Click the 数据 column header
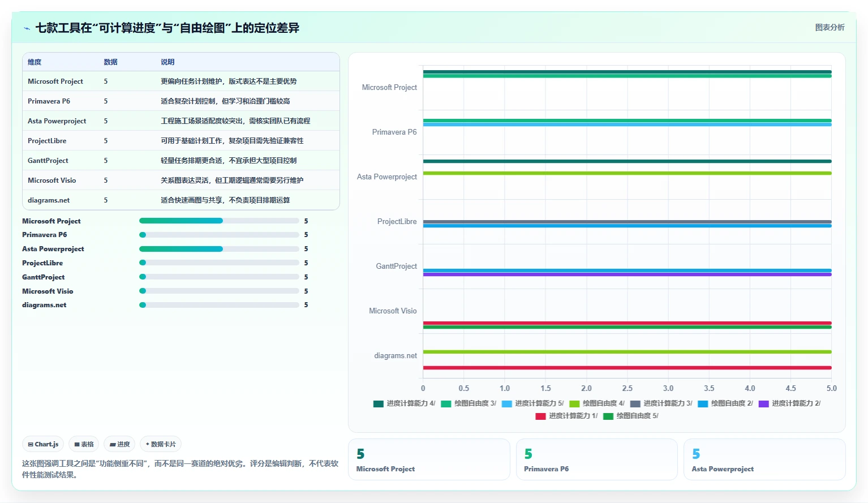This screenshot has height=503, width=868. click(110, 62)
